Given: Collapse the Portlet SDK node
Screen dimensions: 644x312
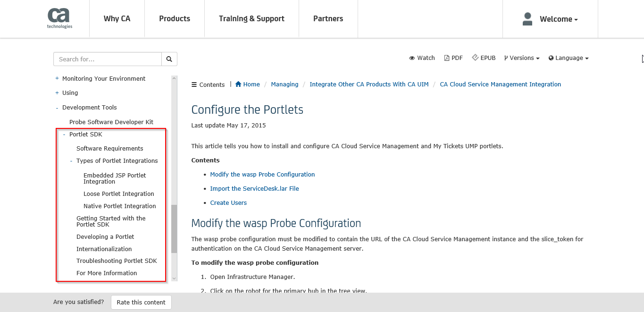Looking at the screenshot, I should (64, 135).
